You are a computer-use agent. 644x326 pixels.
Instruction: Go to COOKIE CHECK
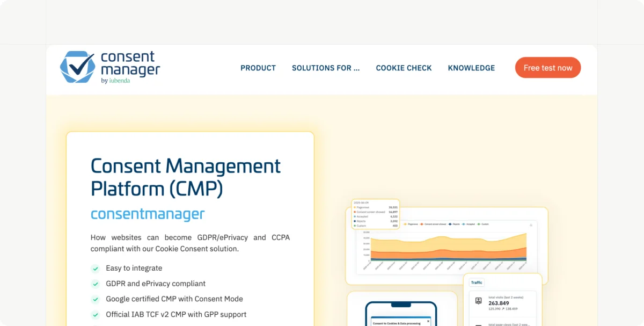[x=404, y=68]
